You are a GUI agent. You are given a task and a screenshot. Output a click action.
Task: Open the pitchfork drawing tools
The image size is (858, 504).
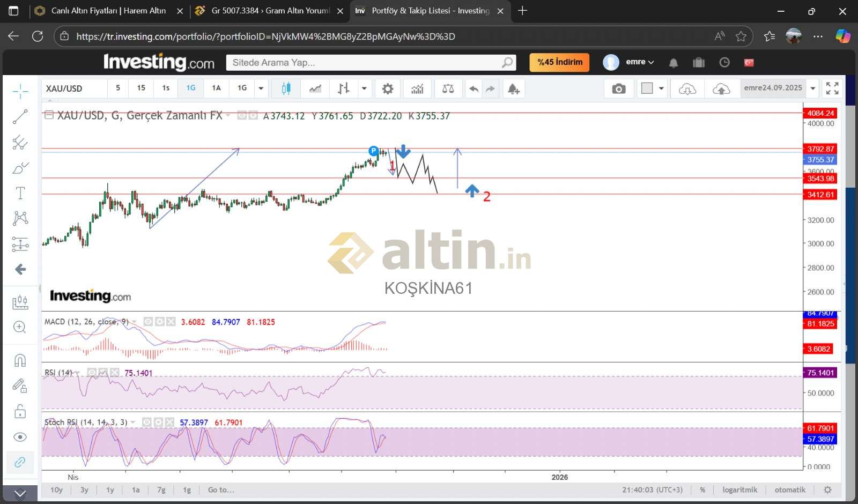tap(20, 142)
